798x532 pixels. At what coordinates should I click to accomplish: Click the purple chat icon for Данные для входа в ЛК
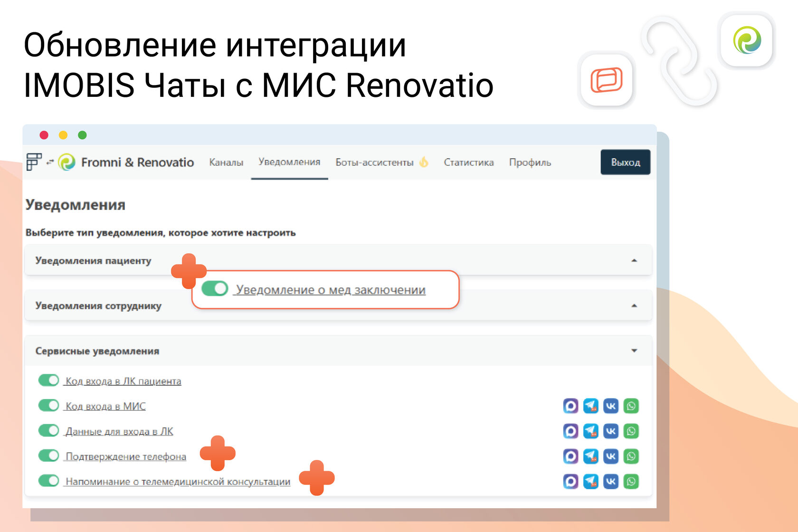pyautogui.click(x=570, y=431)
